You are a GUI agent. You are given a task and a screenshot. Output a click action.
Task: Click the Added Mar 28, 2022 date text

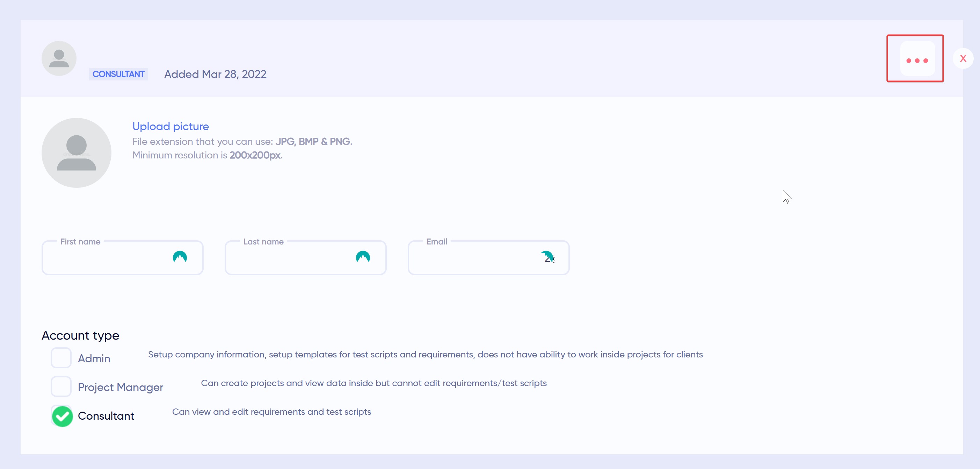point(215,74)
